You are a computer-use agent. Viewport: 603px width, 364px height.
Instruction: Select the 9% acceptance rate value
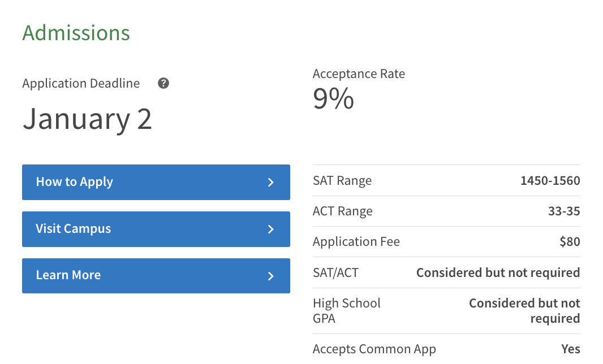coord(333,98)
